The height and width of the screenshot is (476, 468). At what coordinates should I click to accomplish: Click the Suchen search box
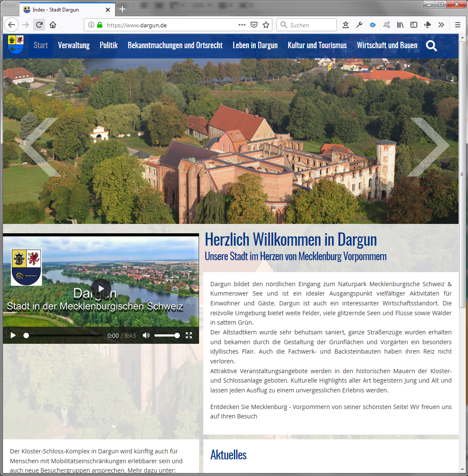pos(306,25)
